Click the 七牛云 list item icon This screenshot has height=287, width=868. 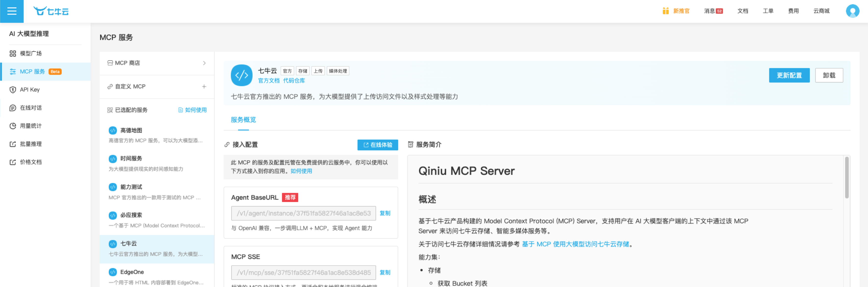coord(113,244)
